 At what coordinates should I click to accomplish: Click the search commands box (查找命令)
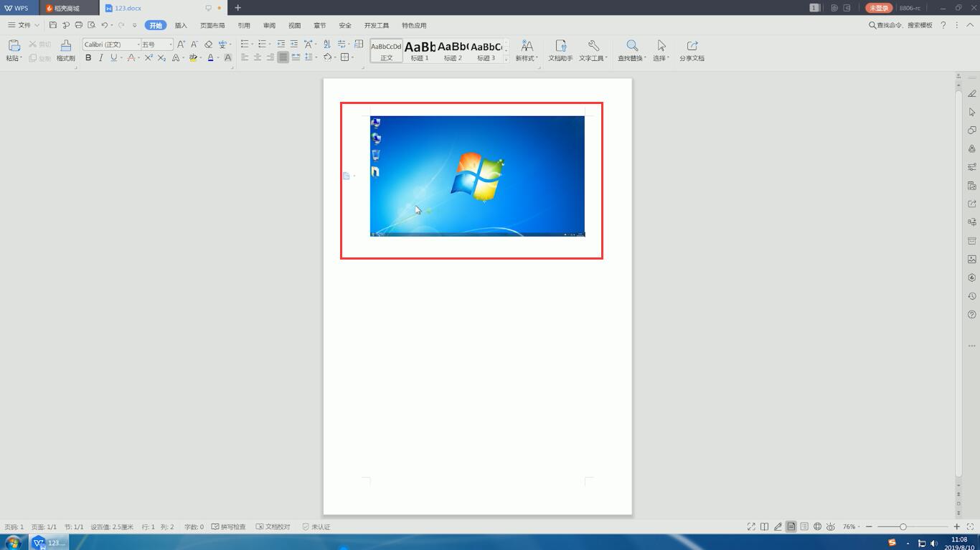click(x=901, y=25)
